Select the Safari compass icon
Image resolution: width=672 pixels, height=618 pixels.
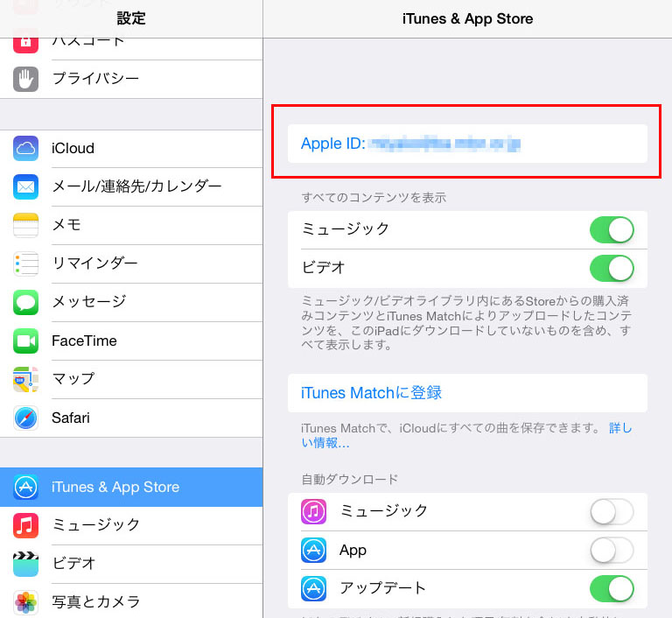coord(25,418)
